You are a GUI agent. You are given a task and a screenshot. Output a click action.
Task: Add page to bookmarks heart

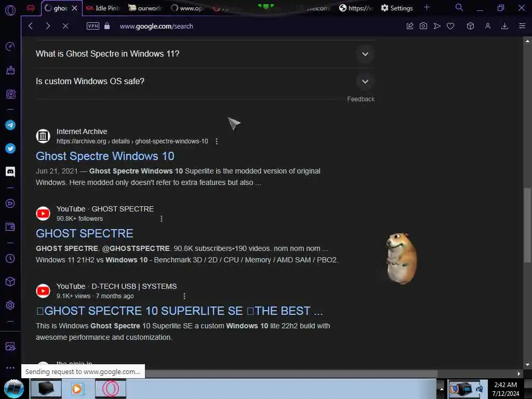450,26
